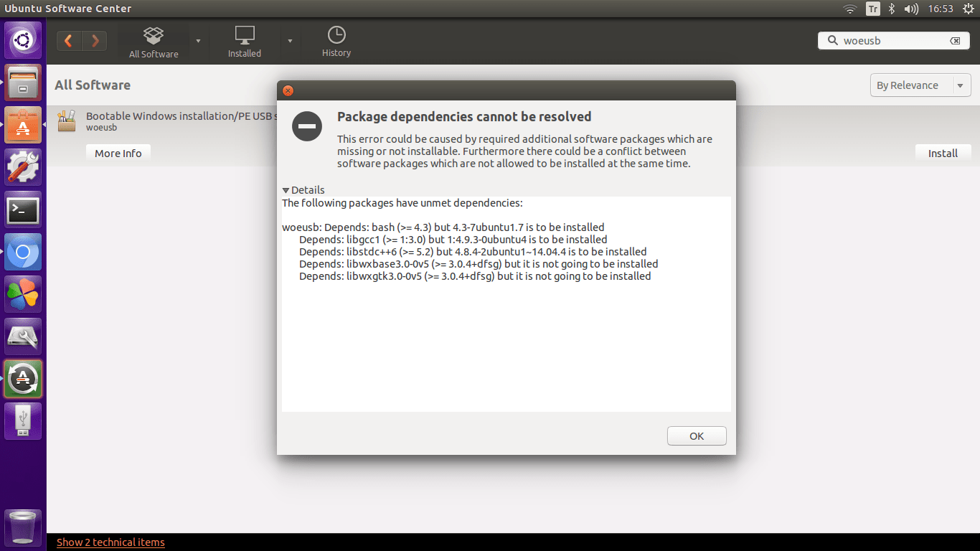This screenshot has height=551, width=980.
Task: Show the All Software section
Action: pyautogui.click(x=154, y=42)
